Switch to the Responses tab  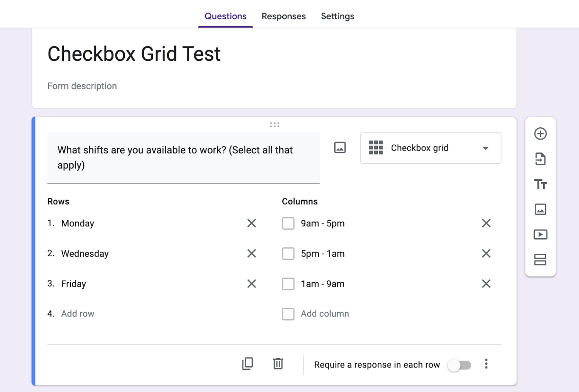(283, 16)
